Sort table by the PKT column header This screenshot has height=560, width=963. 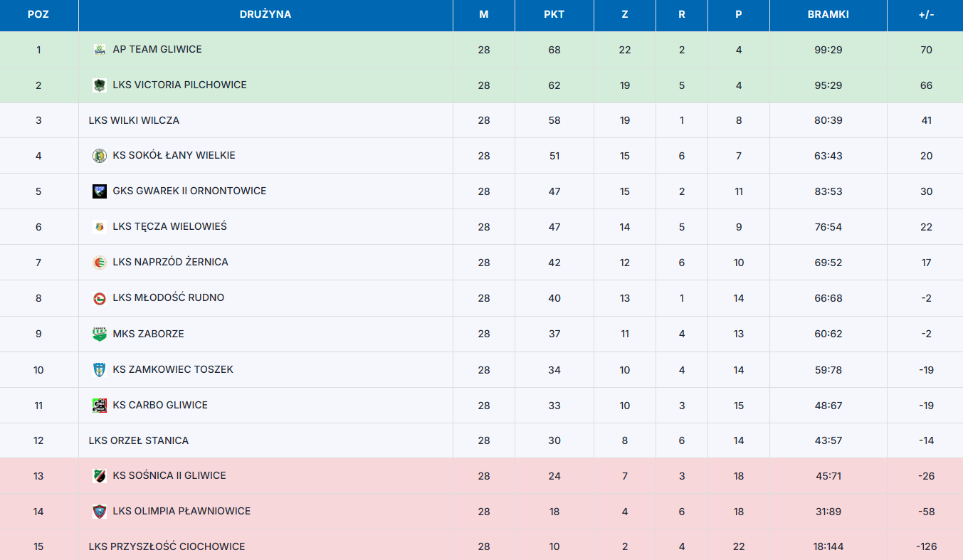(554, 14)
